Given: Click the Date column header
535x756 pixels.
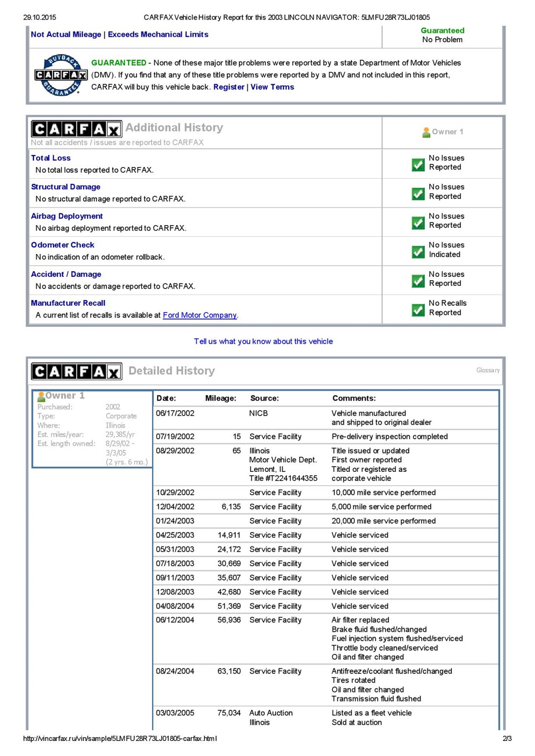Looking at the screenshot, I should point(166,398).
